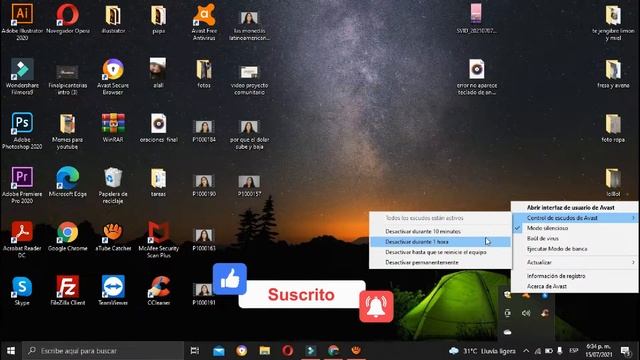This screenshot has width=640, height=360.
Task: Select the tareas folder on desktop
Action: click(x=158, y=182)
